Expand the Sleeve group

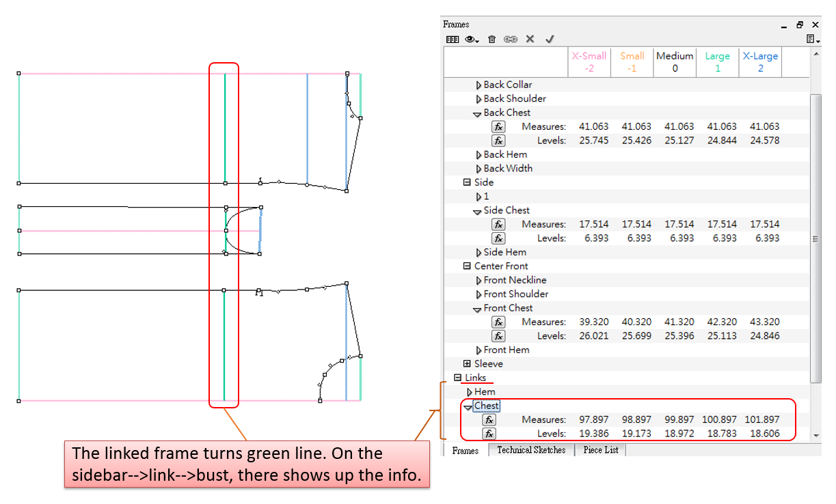pos(468,364)
